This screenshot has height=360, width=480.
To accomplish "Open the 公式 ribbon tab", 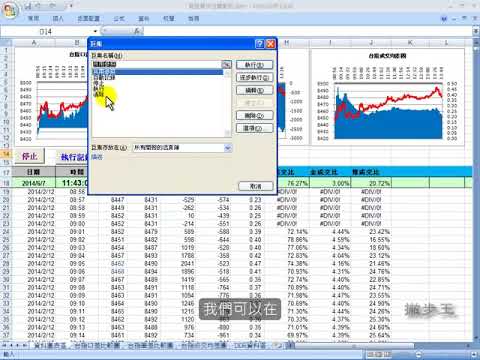I will tap(119, 19).
